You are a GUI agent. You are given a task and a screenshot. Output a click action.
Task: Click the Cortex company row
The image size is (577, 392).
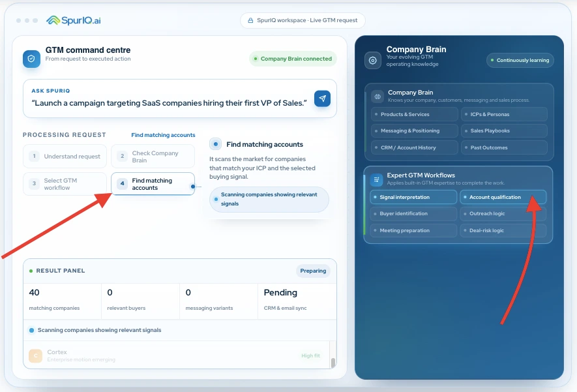pyautogui.click(x=177, y=355)
